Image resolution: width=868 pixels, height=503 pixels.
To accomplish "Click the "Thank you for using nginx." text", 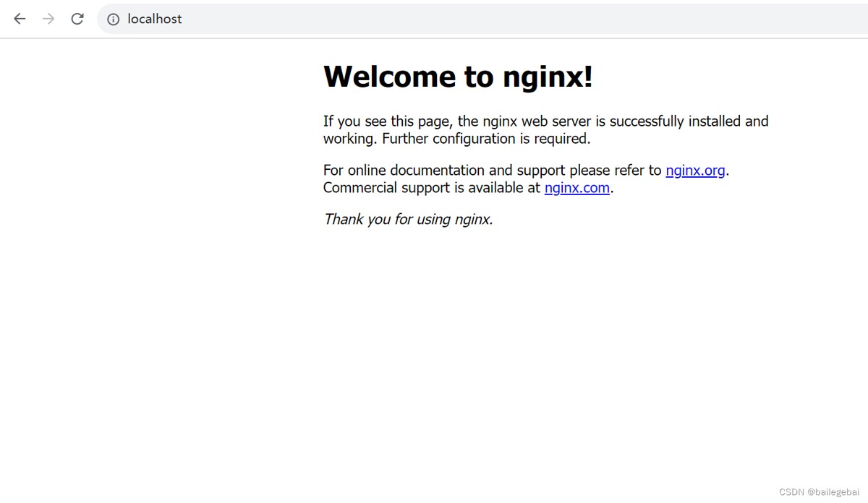I will point(408,219).
